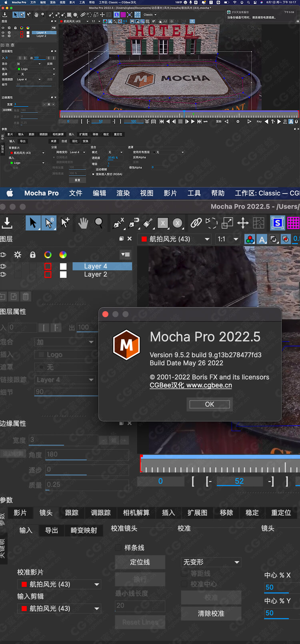The height and width of the screenshot is (644, 300).
Task: Enable the 样条线 checkbox
Action: [x=118, y=548]
